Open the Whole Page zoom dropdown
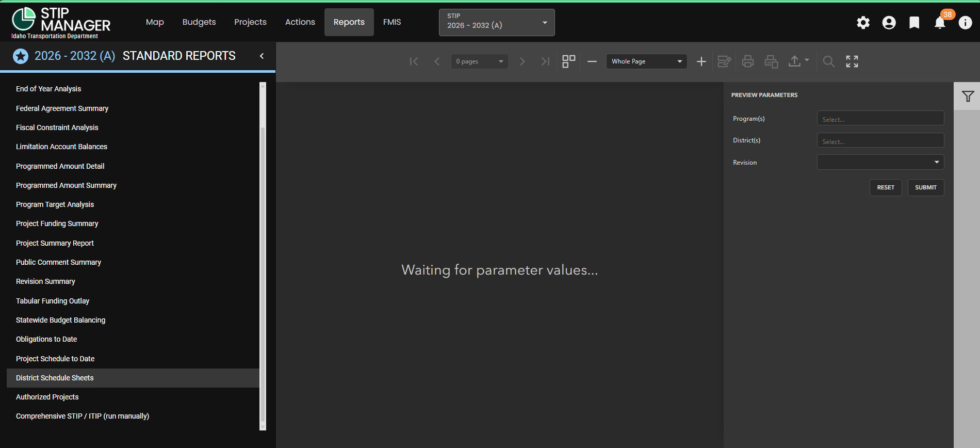The width and height of the screenshot is (980, 448). pyautogui.click(x=647, y=61)
